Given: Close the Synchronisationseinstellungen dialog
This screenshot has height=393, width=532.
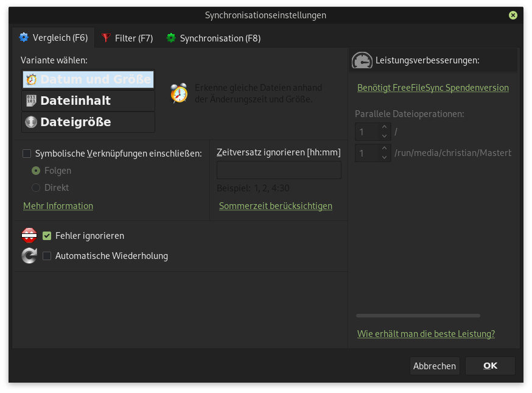Looking at the screenshot, I should tap(513, 15).
